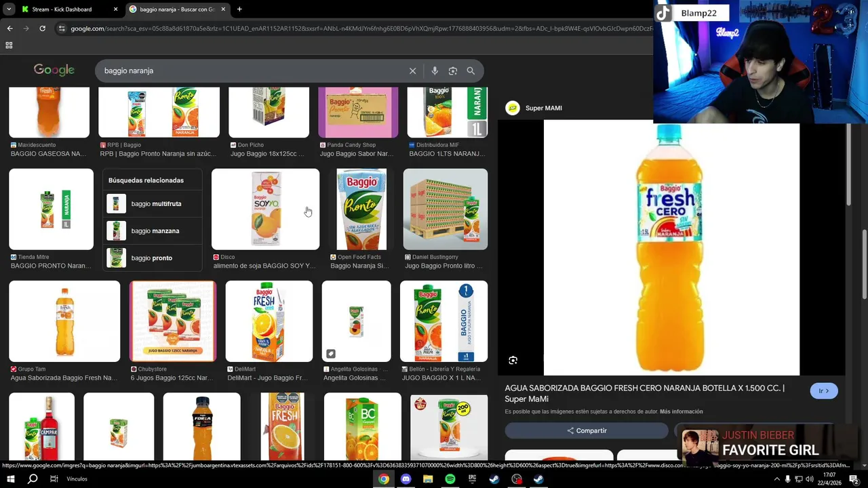Open site information icon in address bar
This screenshot has width=868, height=488.
tap(62, 28)
